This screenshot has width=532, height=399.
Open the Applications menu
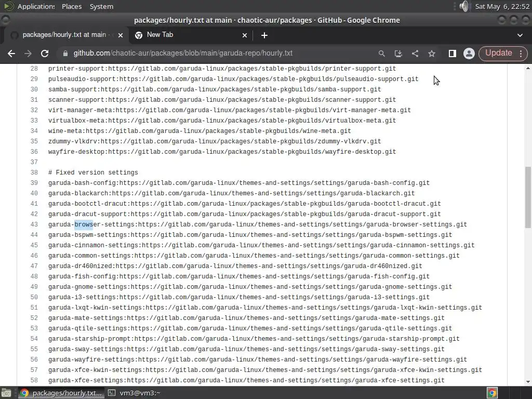(36, 6)
